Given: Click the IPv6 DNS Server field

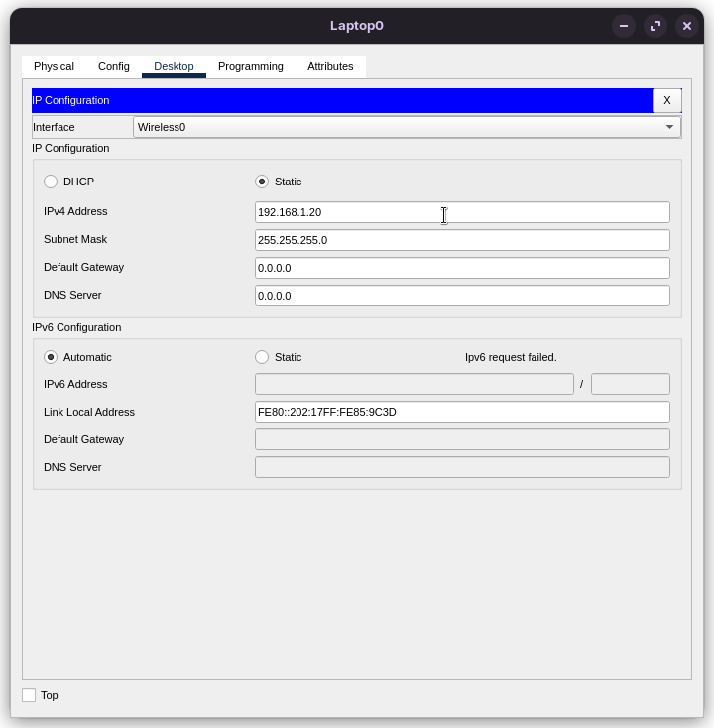Looking at the screenshot, I should click(462, 467).
